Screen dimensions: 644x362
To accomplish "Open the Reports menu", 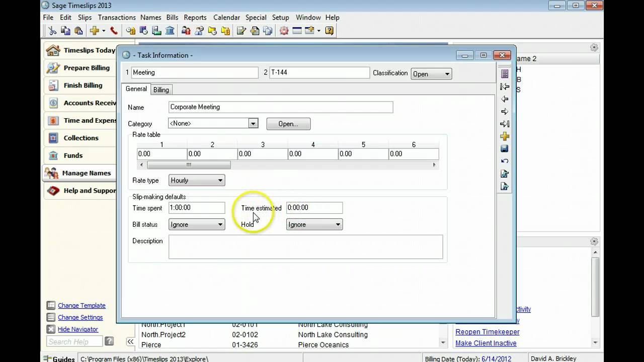I will pos(195,17).
